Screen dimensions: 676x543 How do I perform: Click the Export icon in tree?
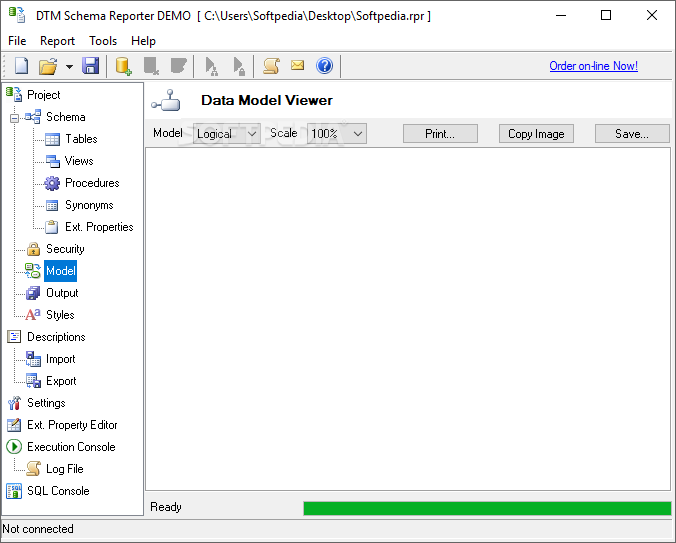(x=33, y=381)
